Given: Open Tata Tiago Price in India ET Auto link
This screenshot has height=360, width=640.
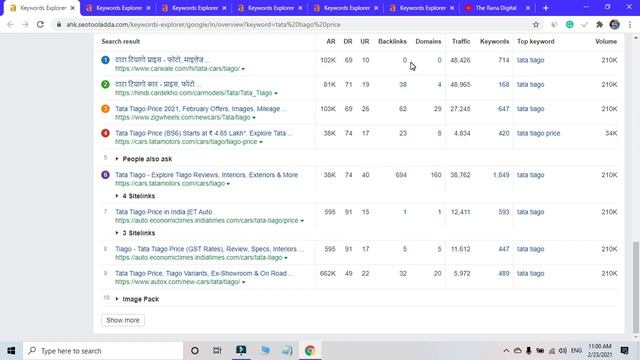Looking at the screenshot, I should (164, 212).
